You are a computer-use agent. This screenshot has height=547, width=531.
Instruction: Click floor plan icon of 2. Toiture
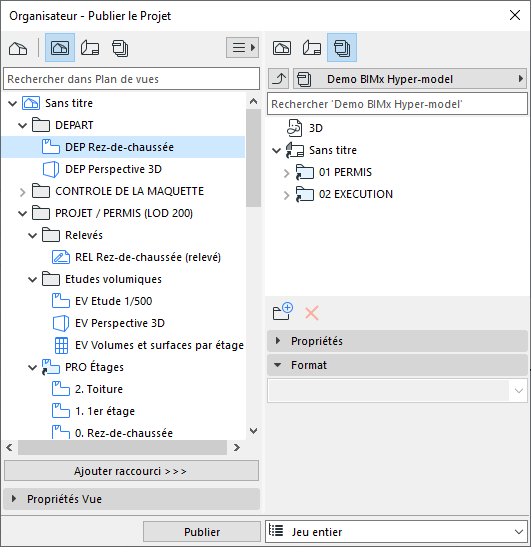coord(61,389)
